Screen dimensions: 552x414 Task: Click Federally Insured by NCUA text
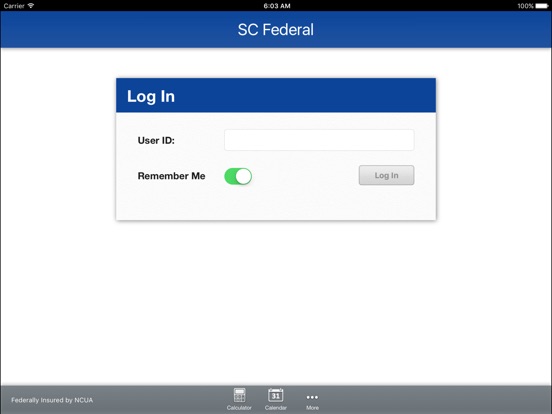[x=52, y=400]
